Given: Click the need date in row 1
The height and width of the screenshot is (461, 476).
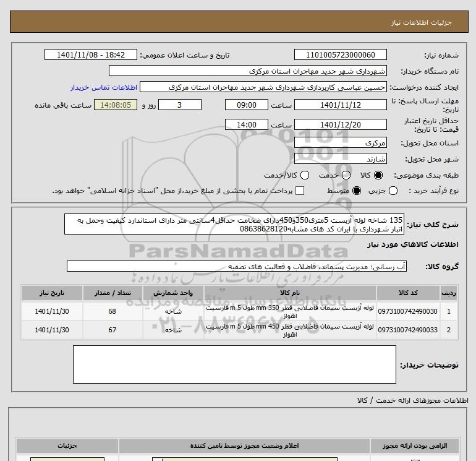Looking at the screenshot, I should [x=52, y=311].
